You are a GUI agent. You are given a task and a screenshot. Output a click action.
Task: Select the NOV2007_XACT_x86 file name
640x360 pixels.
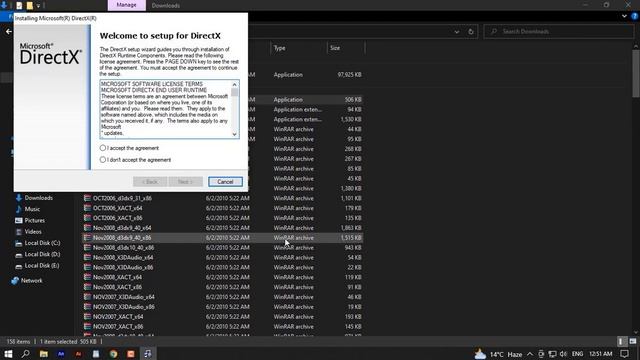point(118,327)
